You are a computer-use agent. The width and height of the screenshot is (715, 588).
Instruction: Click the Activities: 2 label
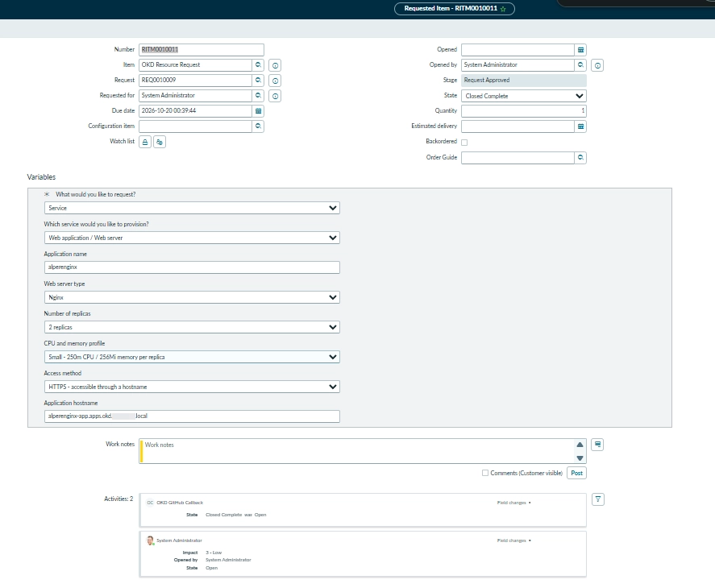pyautogui.click(x=118, y=499)
